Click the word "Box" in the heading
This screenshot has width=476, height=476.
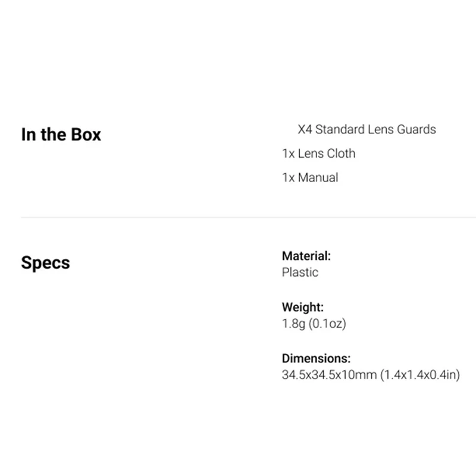tap(86, 134)
